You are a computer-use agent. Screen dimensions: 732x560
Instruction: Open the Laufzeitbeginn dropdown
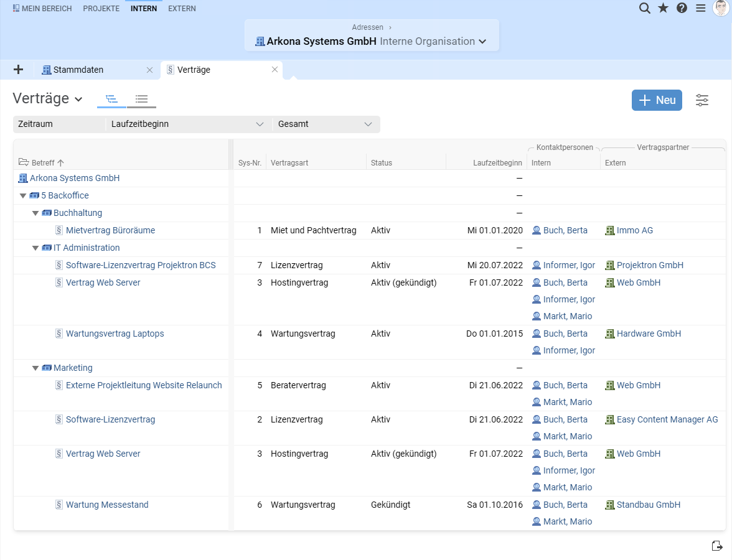(188, 124)
